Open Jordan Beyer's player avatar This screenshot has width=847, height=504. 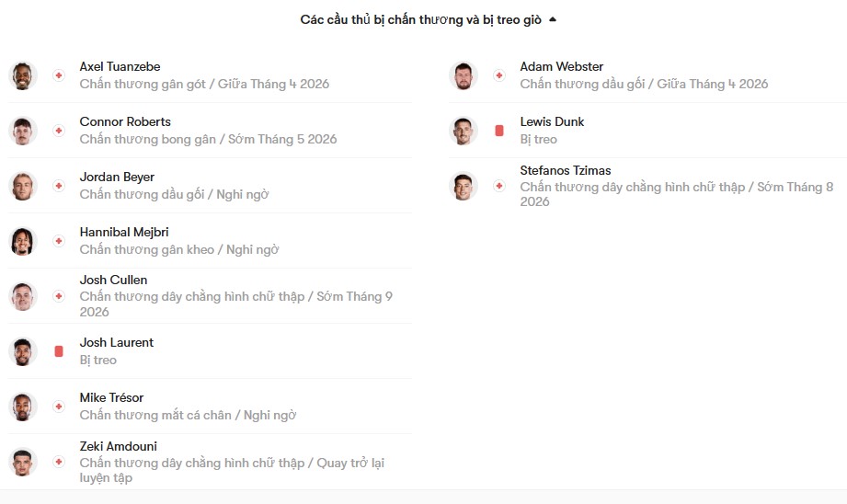23,186
